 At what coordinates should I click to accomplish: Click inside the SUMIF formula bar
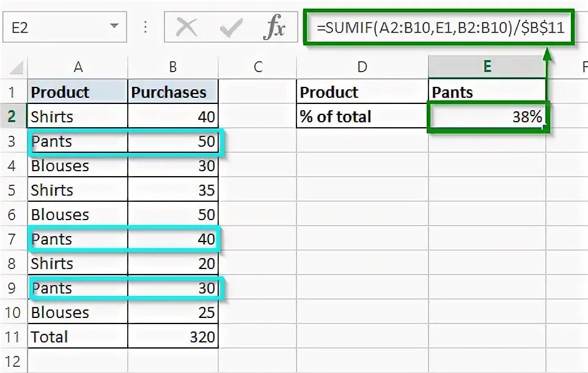[439, 27]
